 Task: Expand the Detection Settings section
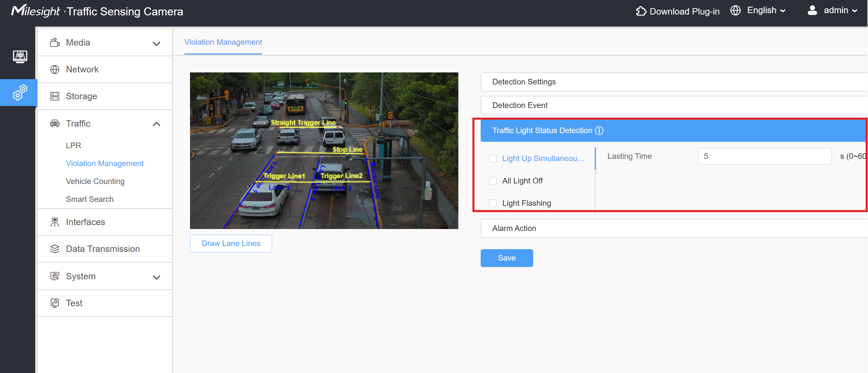[674, 82]
